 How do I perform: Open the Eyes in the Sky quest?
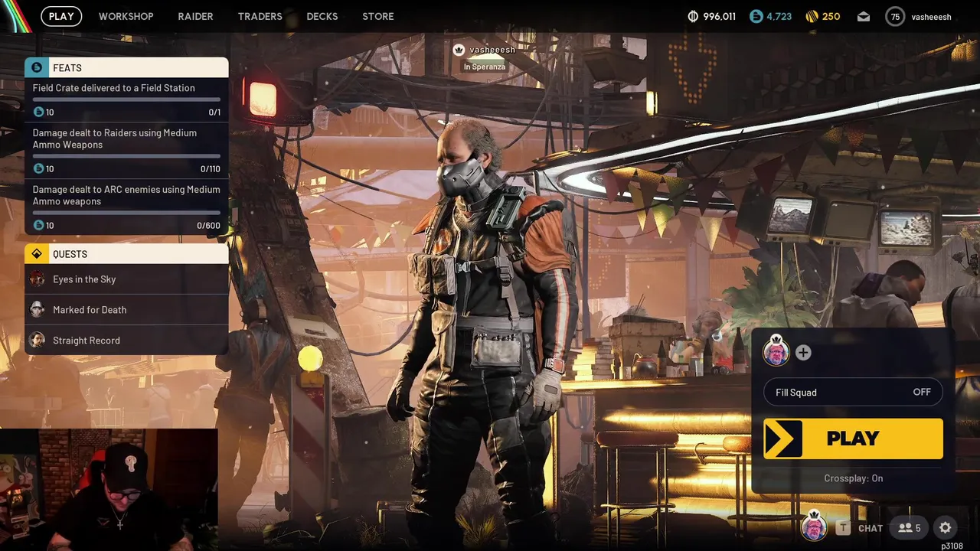(126, 279)
